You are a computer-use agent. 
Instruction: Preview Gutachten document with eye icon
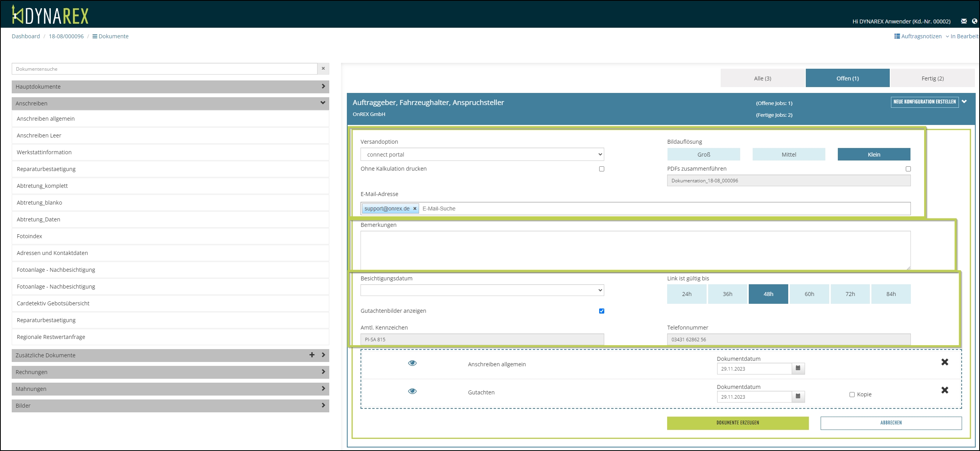[x=412, y=391]
